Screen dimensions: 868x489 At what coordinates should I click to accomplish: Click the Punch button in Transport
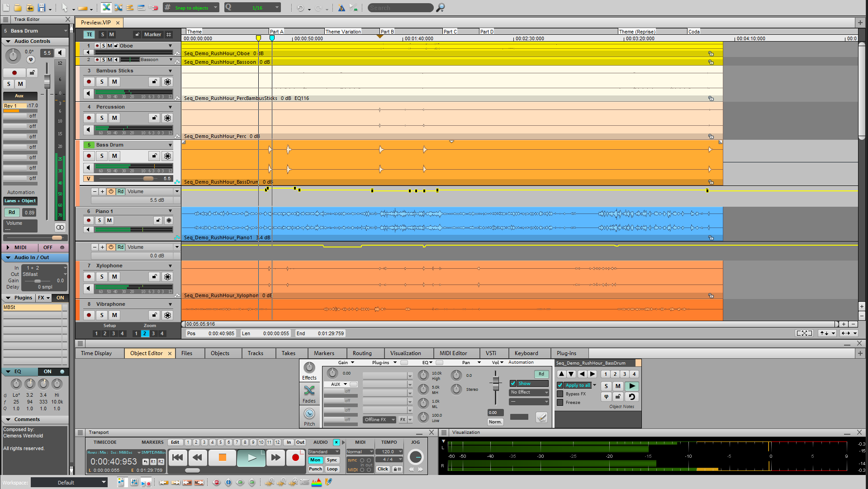pyautogui.click(x=315, y=469)
